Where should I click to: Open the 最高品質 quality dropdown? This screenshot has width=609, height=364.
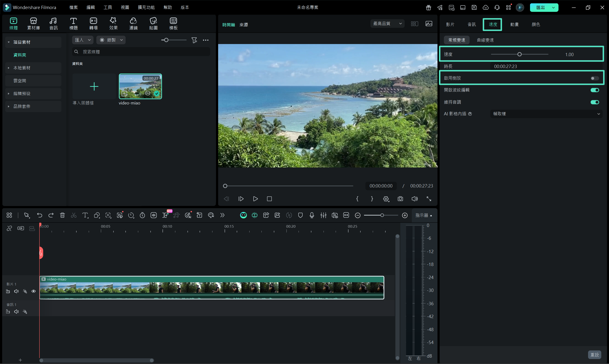tap(387, 24)
